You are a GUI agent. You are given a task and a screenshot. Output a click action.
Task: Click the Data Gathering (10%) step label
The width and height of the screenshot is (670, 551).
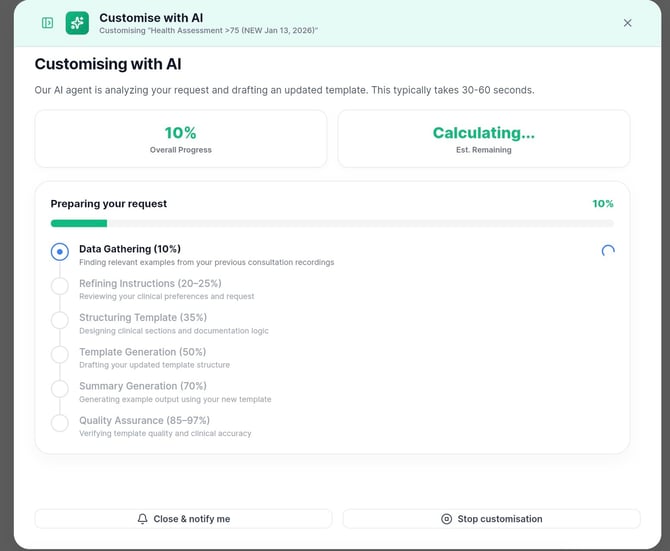(130, 249)
